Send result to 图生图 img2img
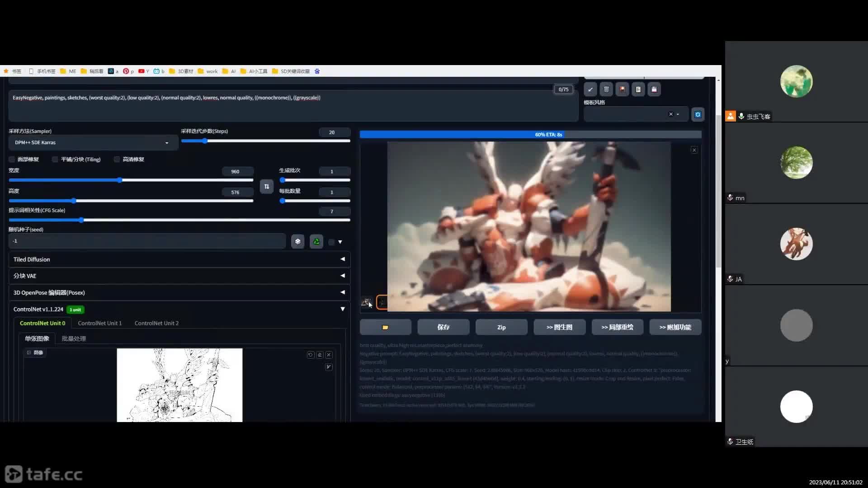The width and height of the screenshot is (868, 488). (559, 327)
